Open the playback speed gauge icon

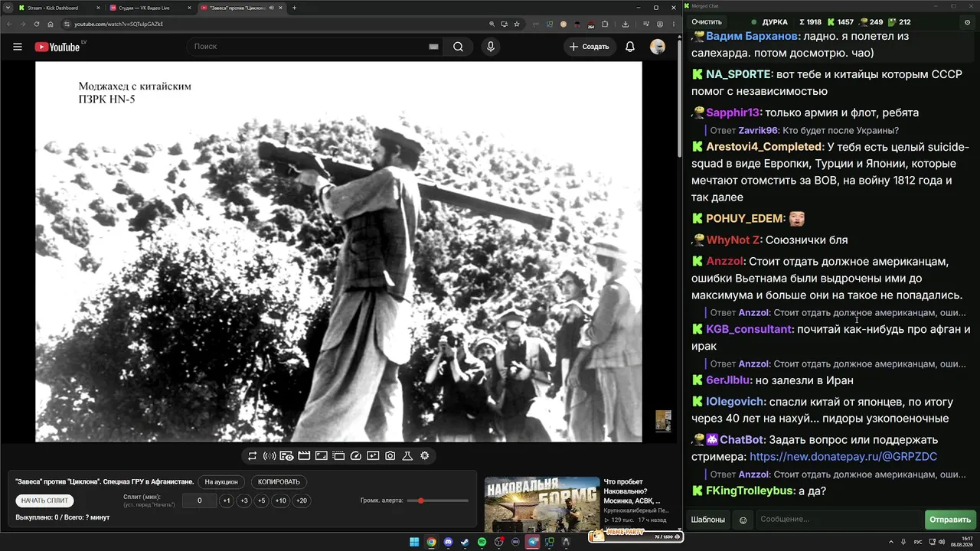355,456
